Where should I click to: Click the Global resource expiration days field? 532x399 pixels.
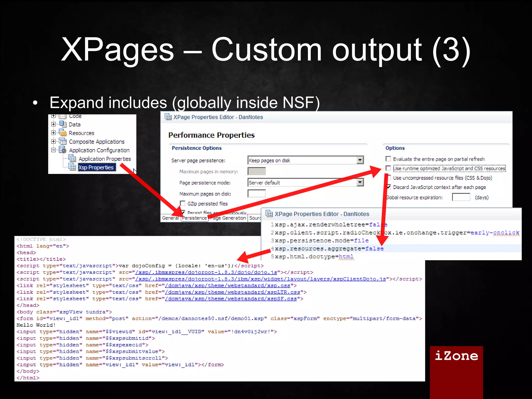click(461, 197)
